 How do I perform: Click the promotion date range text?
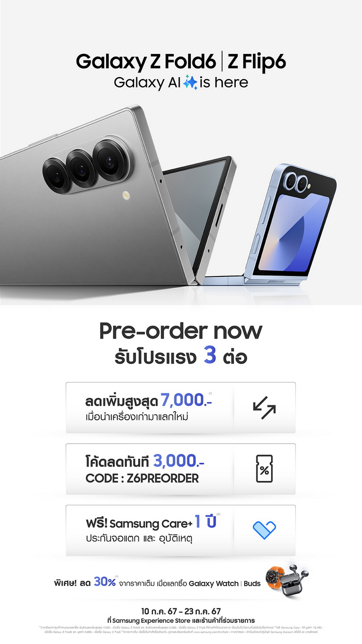(180, 611)
